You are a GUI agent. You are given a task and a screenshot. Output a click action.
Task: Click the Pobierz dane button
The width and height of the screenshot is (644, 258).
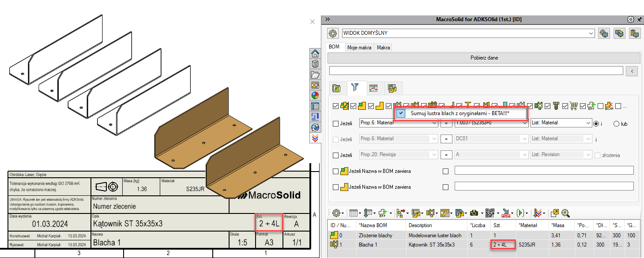click(484, 58)
